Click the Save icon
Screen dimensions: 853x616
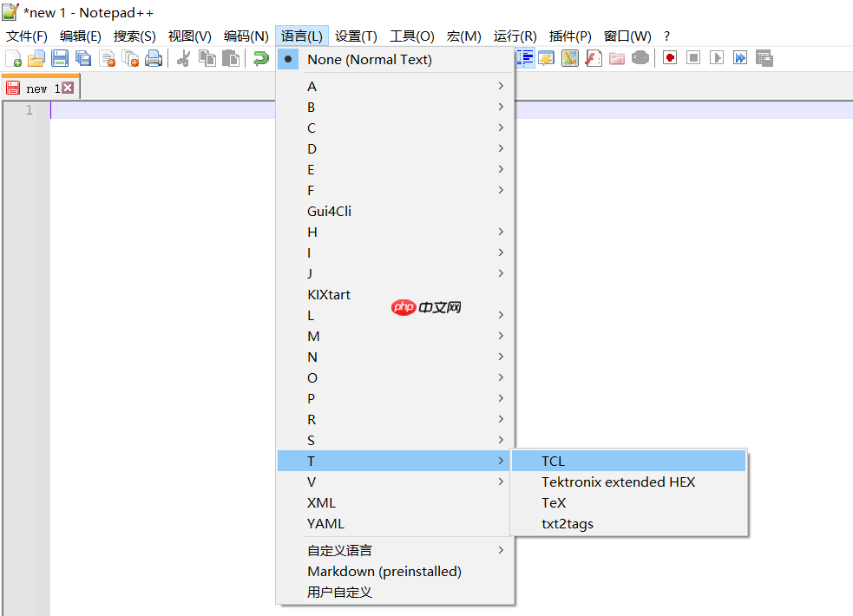(x=58, y=57)
